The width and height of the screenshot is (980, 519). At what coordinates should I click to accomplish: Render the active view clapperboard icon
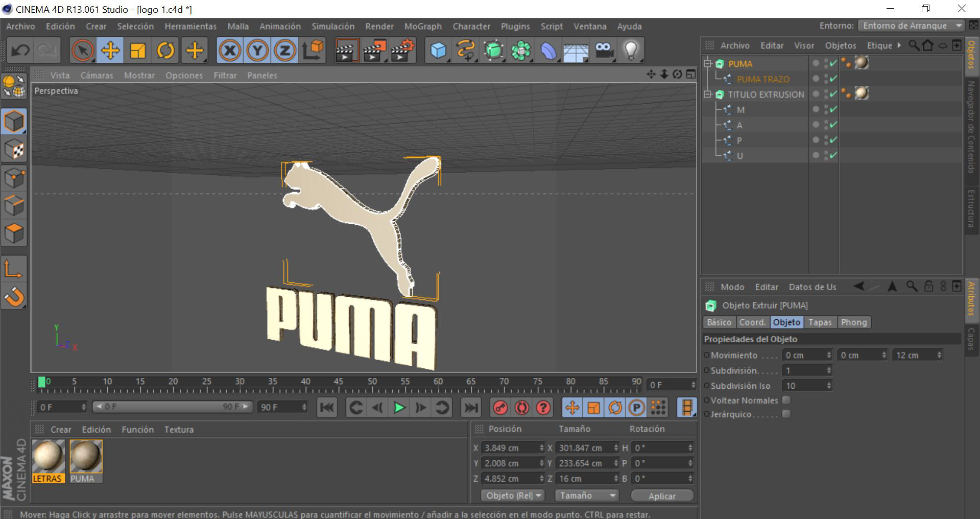click(347, 51)
